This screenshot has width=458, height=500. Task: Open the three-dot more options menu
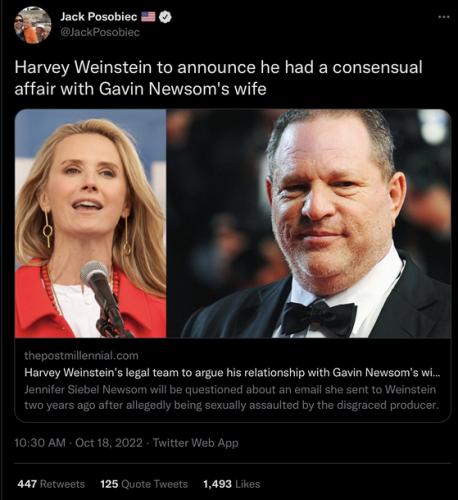coord(443,16)
